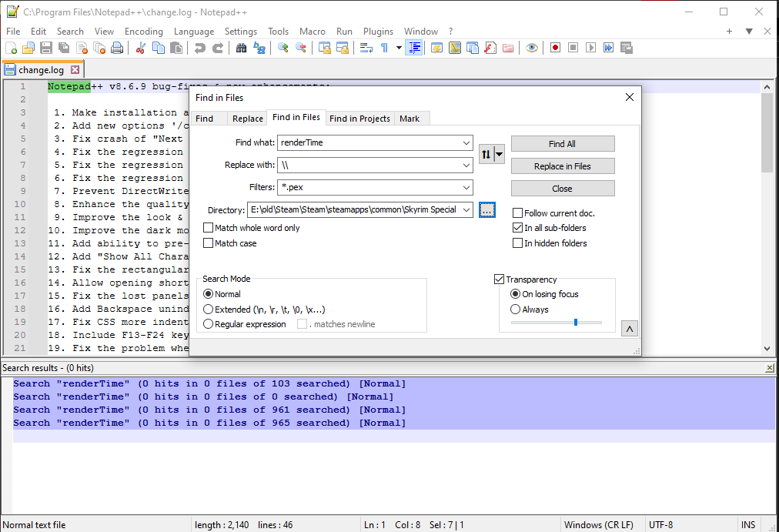Browse for directory with the ... button
The height and width of the screenshot is (532, 779).
click(x=486, y=209)
